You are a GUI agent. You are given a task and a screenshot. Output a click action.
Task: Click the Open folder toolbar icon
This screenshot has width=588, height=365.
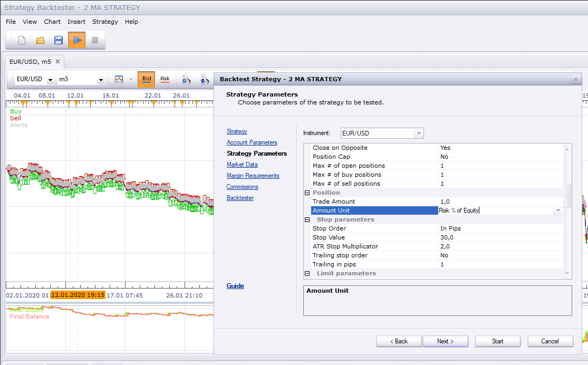(40, 40)
